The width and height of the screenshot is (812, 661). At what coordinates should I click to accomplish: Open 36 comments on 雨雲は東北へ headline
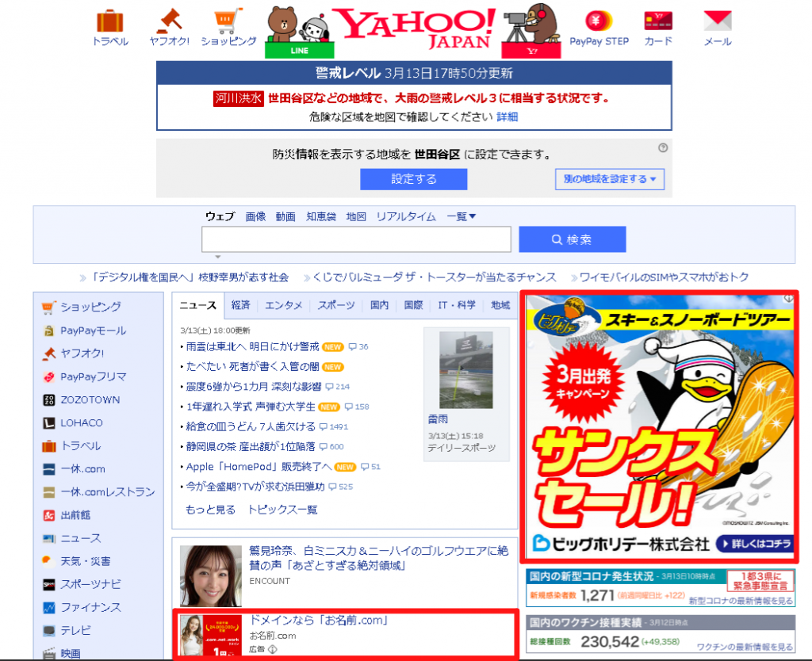pos(358,347)
